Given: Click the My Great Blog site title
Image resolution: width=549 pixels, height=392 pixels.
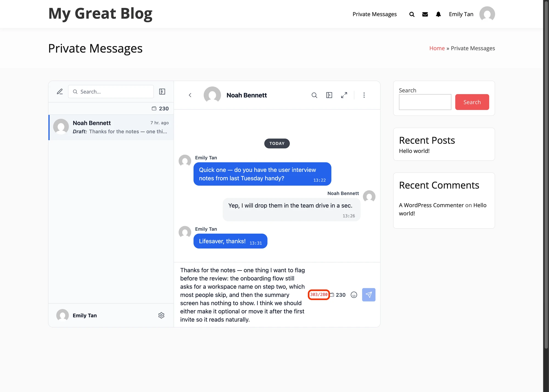Looking at the screenshot, I should 100,14.
